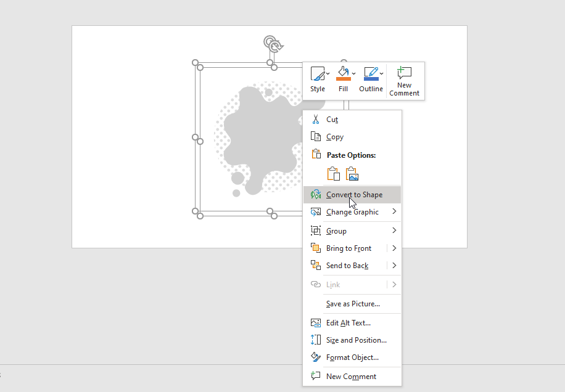This screenshot has height=392, width=565.
Task: Expand the Style dropdown arrow
Action: (328, 74)
